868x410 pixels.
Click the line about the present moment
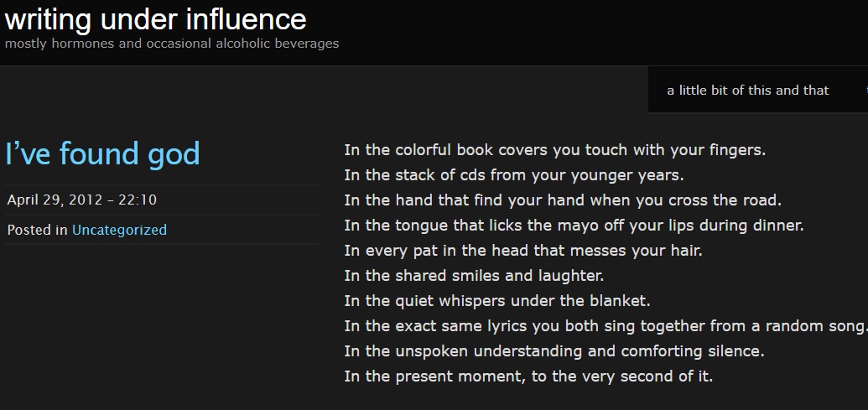coord(528,376)
